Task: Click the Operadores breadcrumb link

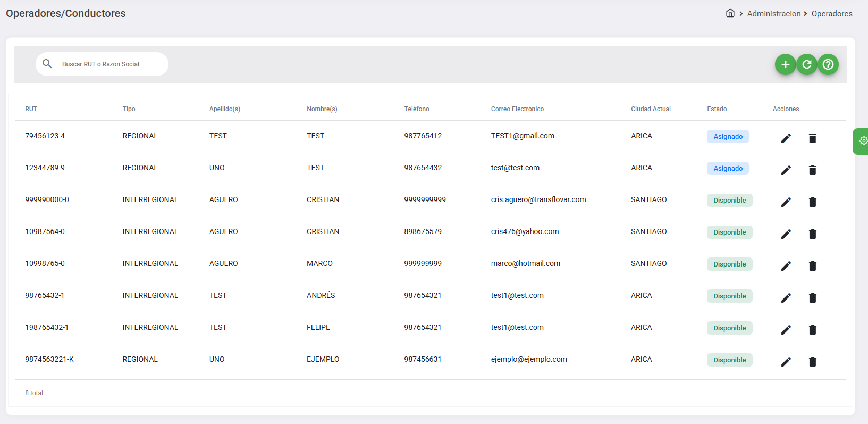Action: [x=831, y=14]
